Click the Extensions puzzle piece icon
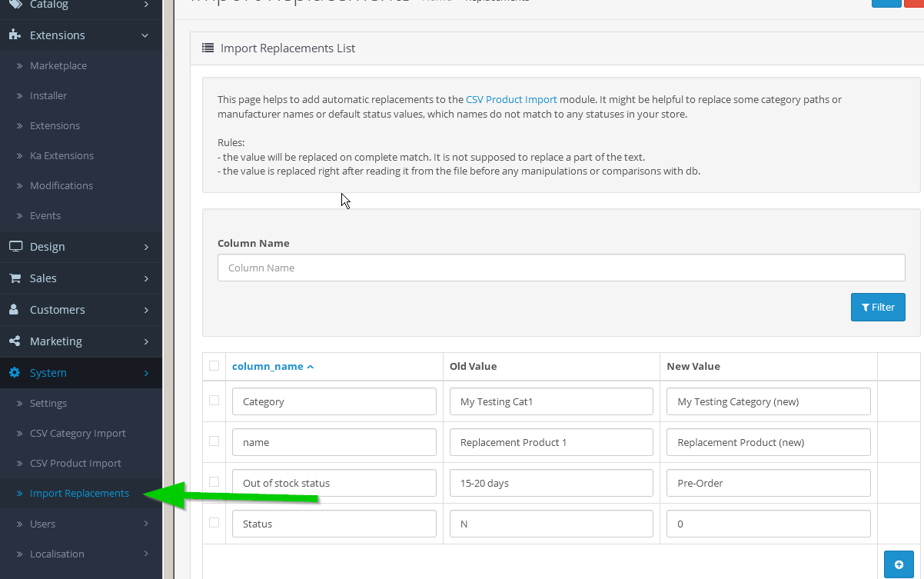The height and width of the screenshot is (579, 924). [14, 35]
